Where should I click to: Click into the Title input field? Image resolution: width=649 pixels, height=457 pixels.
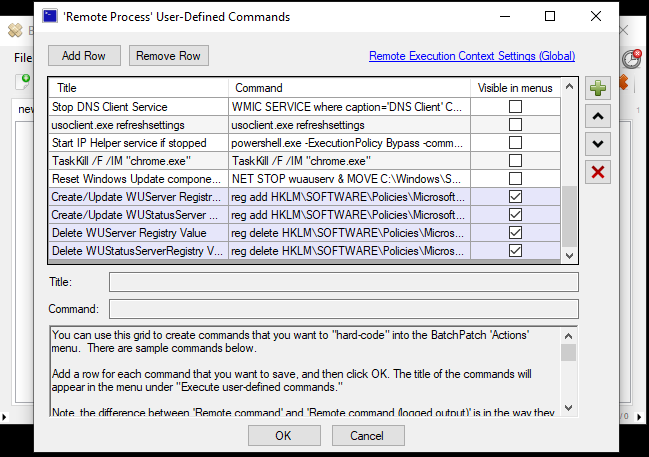[x=344, y=282]
